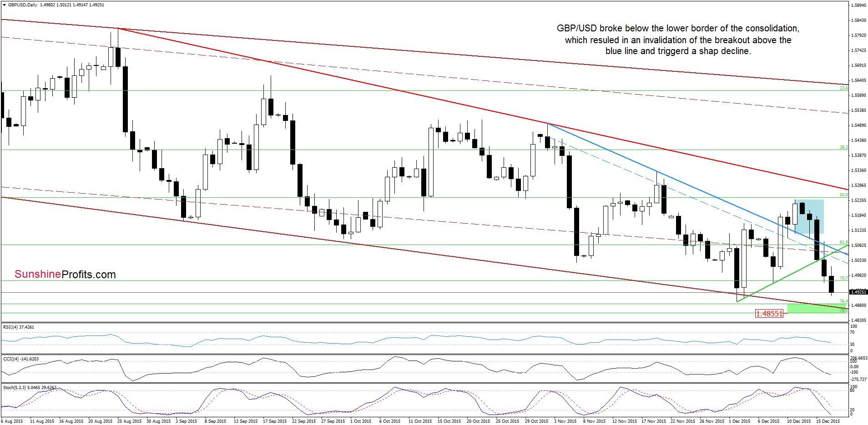Screen dimensions: 868x425
Task: Select the 50.0 Fibonacci level label
Action: pyautogui.click(x=843, y=195)
